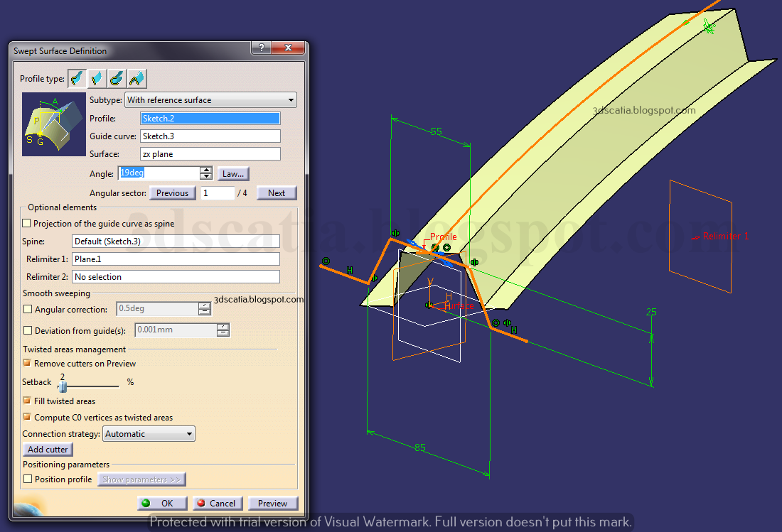Increase the Angle value with the up arrow

click(206, 169)
